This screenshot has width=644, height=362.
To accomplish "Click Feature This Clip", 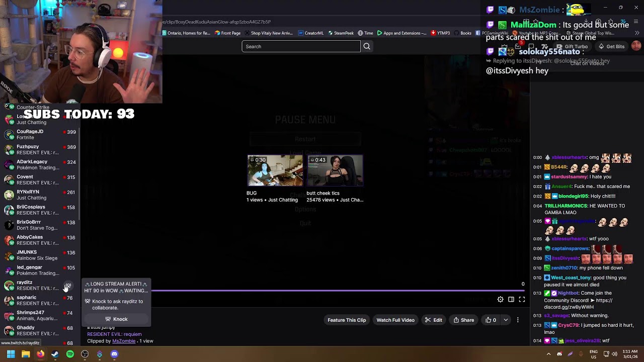I will click(347, 320).
